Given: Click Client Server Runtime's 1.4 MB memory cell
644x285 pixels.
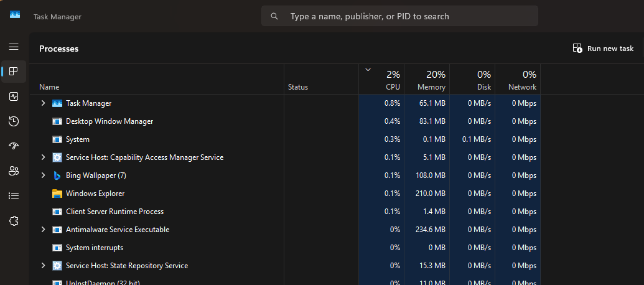Looking at the screenshot, I should click(x=427, y=212).
